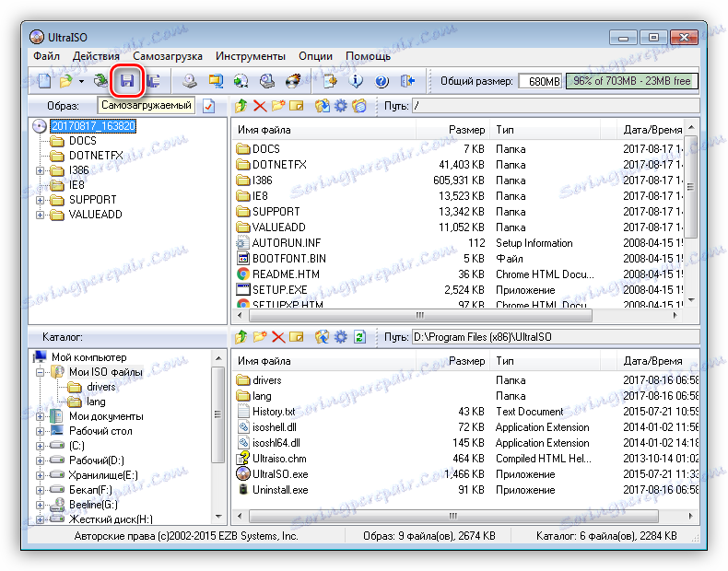Click folder-with-list icon in image toolbar
The image size is (728, 571).
point(359,106)
